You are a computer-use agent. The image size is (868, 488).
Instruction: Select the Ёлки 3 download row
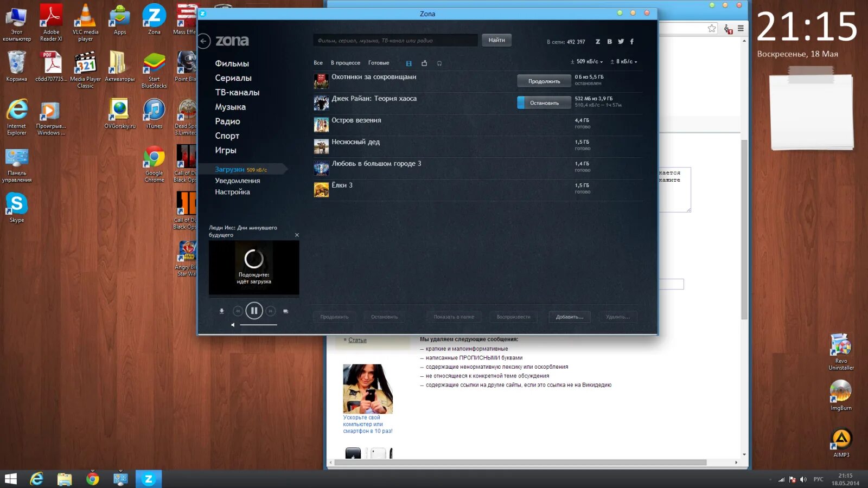pos(477,190)
